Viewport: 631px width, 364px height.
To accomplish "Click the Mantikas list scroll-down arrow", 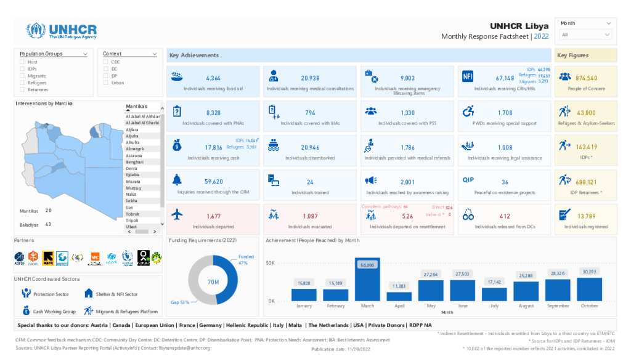I will coord(162,224).
